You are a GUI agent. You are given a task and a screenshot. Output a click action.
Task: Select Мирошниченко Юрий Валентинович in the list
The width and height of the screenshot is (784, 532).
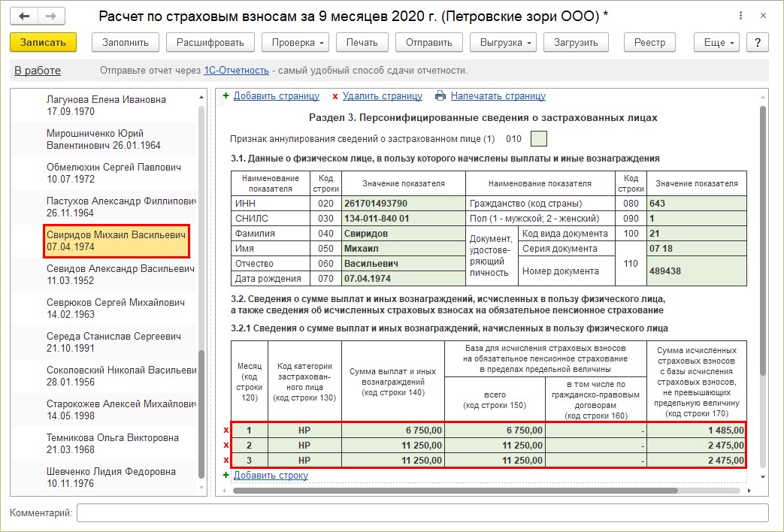[104, 140]
